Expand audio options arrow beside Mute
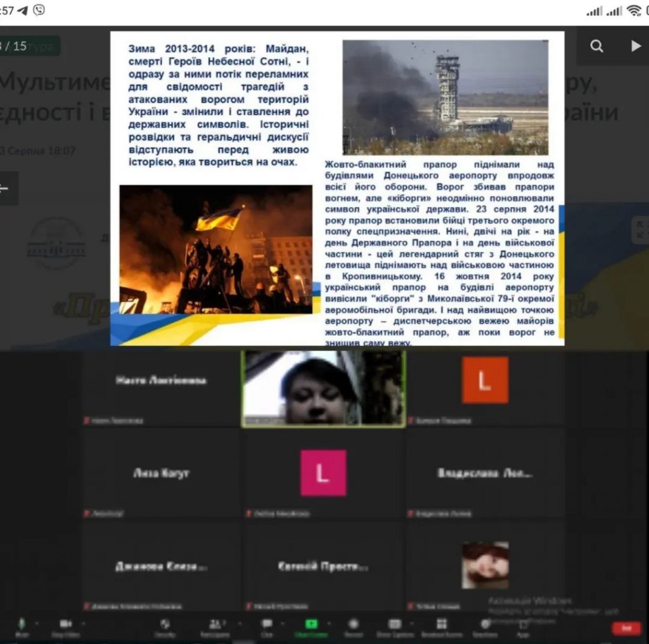This screenshot has width=649, height=644. pos(37,624)
